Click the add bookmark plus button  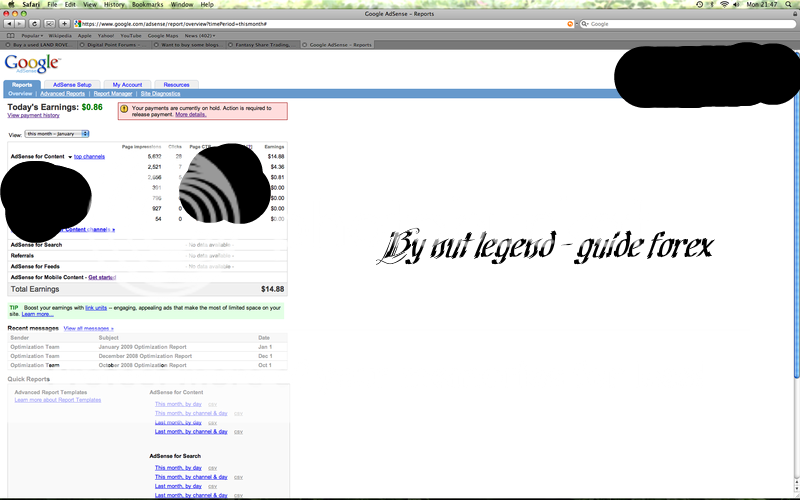(64, 24)
